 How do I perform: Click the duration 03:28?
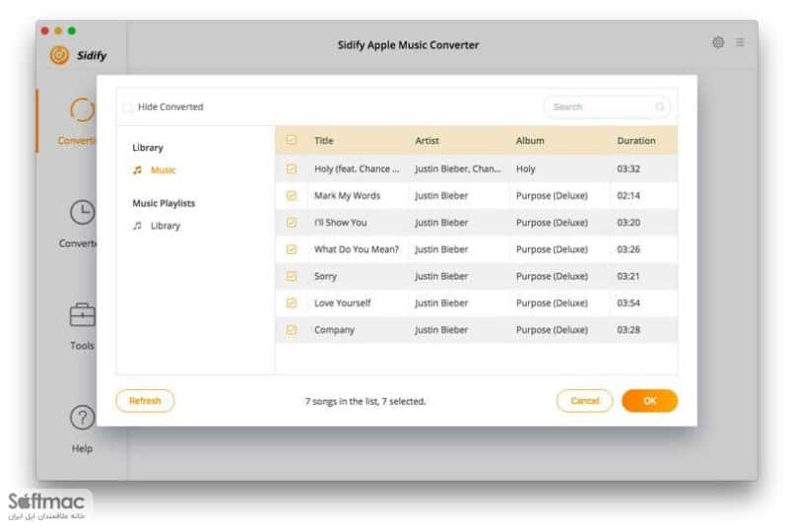(629, 329)
